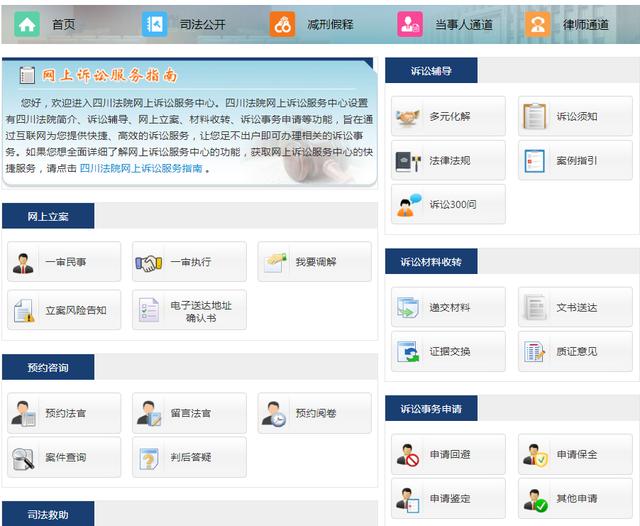640x526 pixels.
Task: Click the 法律法规 book and gavel icon
Action: click(x=408, y=161)
